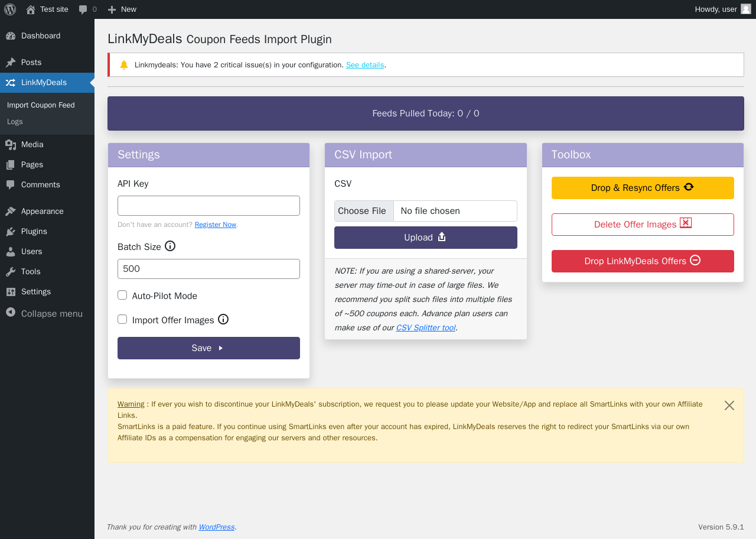
Task: Click Drop & Resync Offers button
Action: point(643,188)
